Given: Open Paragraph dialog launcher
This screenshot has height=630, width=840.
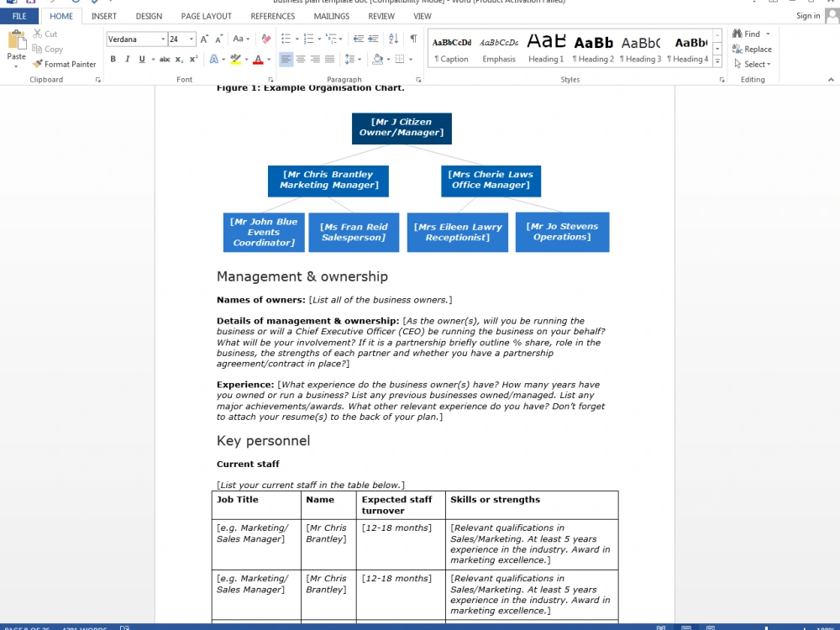Looking at the screenshot, I should tap(418, 80).
